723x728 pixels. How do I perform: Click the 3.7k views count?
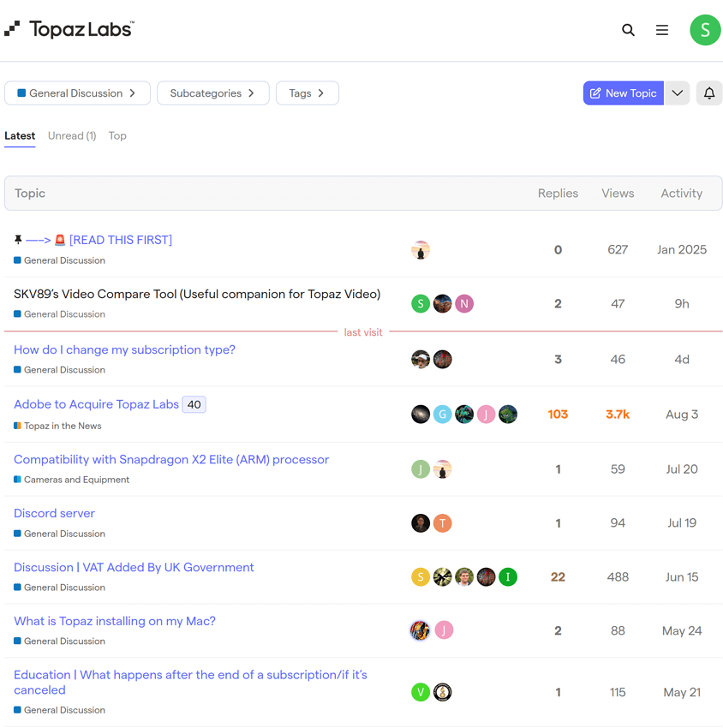[x=618, y=415]
